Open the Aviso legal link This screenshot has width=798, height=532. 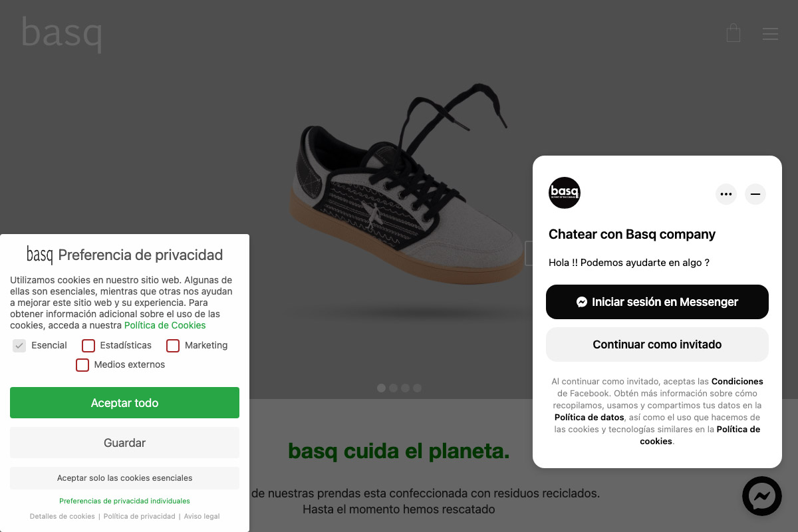pos(201,517)
